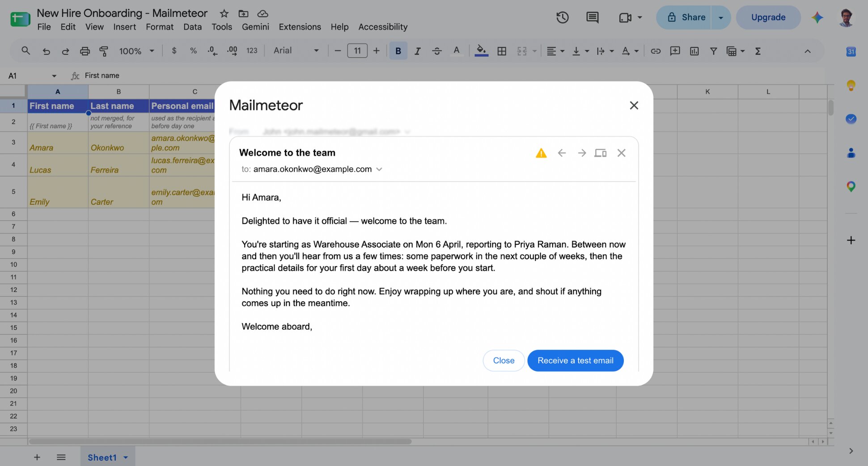Open Google Calendar side panel
The width and height of the screenshot is (868, 466).
(x=851, y=51)
